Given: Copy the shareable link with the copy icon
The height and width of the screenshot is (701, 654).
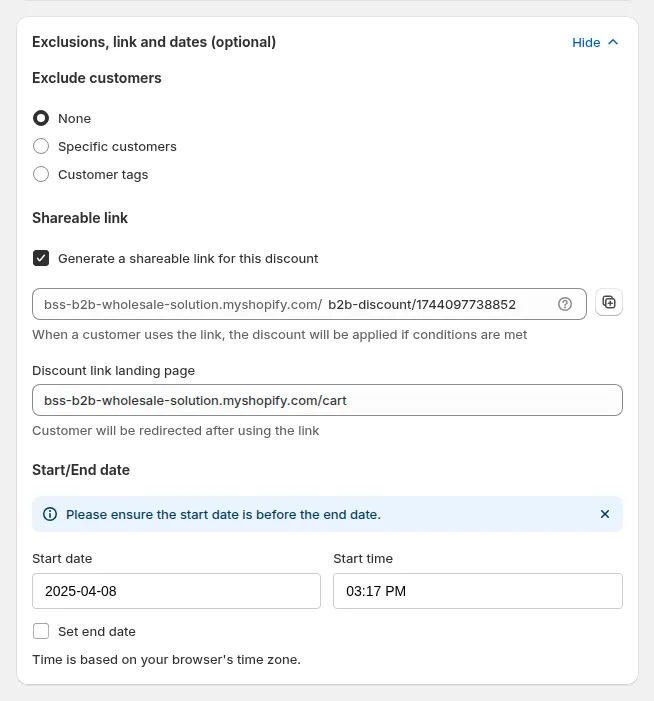Looking at the screenshot, I should pyautogui.click(x=608, y=303).
